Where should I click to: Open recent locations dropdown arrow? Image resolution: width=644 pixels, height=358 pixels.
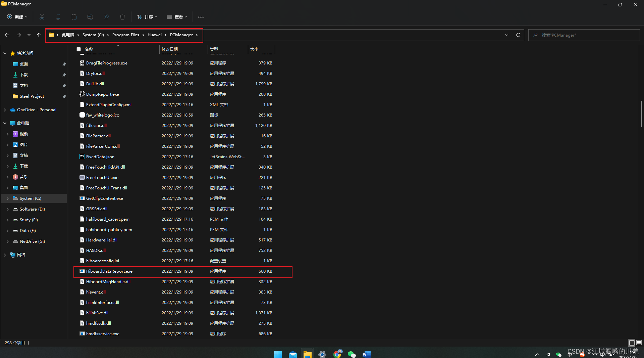[29, 35]
